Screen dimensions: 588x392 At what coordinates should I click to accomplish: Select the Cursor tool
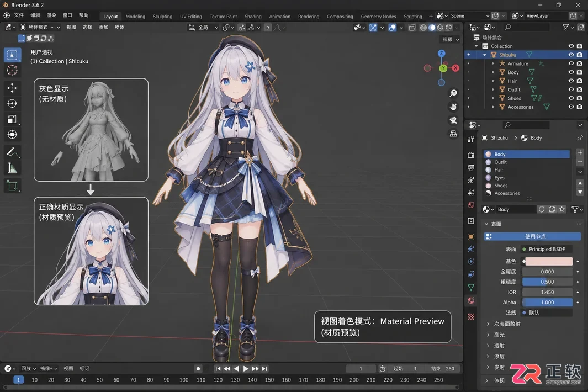coord(12,71)
